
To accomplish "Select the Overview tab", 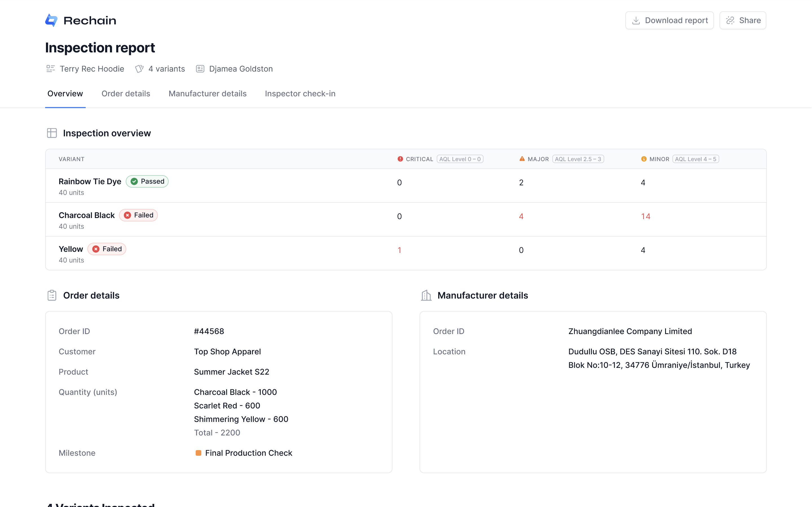I will coord(65,94).
